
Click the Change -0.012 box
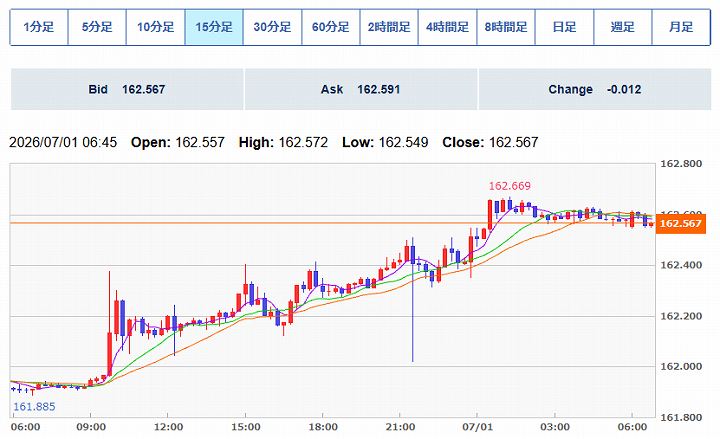click(x=595, y=89)
